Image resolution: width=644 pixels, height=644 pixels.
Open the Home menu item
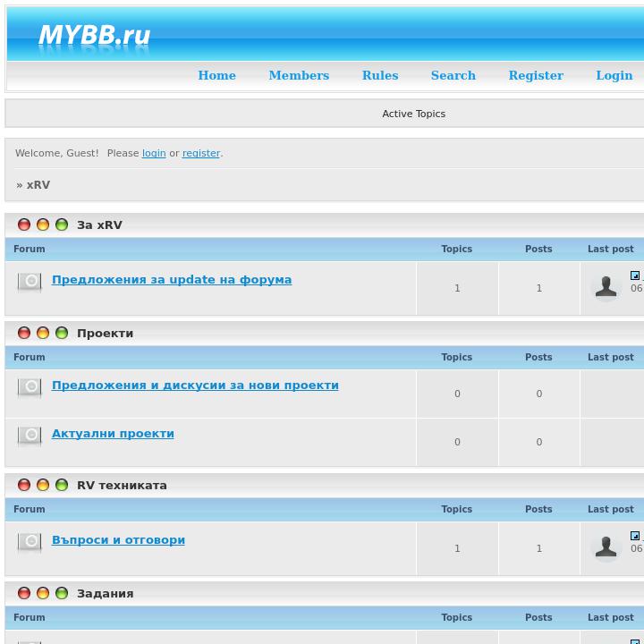pyautogui.click(x=216, y=76)
